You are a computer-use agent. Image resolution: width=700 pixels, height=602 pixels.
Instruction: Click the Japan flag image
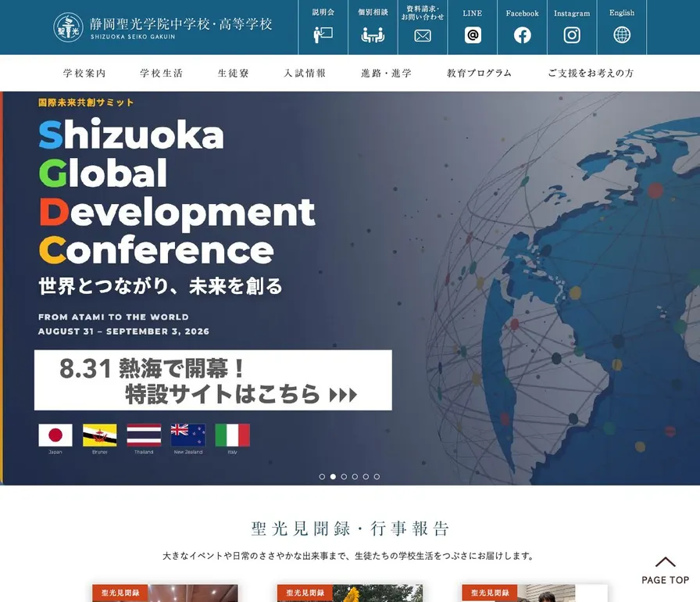55,435
